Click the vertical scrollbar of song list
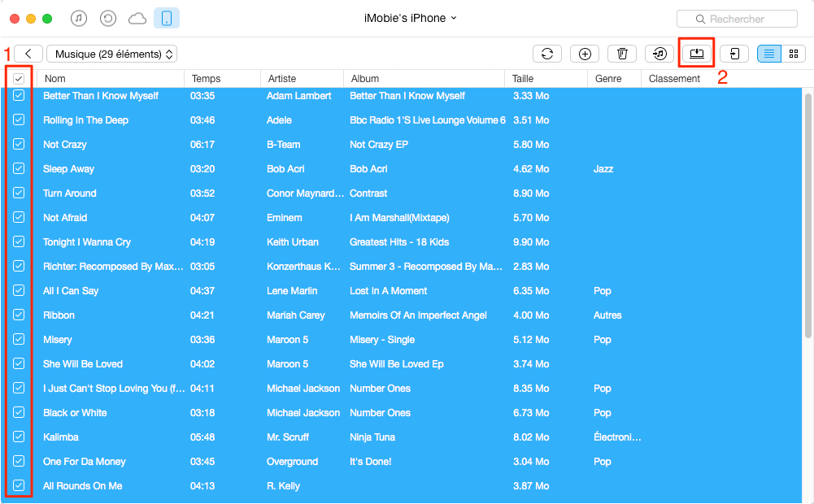The height and width of the screenshot is (504, 814). click(807, 215)
